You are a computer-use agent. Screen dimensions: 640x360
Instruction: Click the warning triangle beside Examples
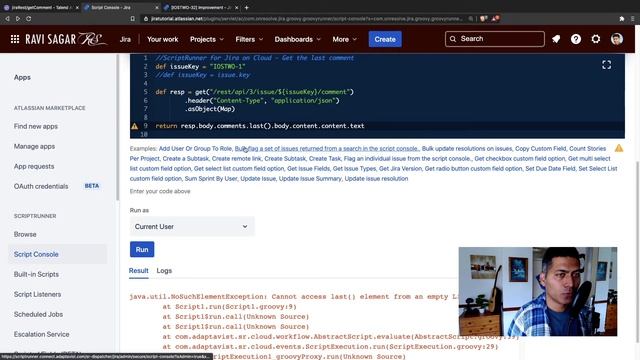pyautogui.click(x=619, y=148)
